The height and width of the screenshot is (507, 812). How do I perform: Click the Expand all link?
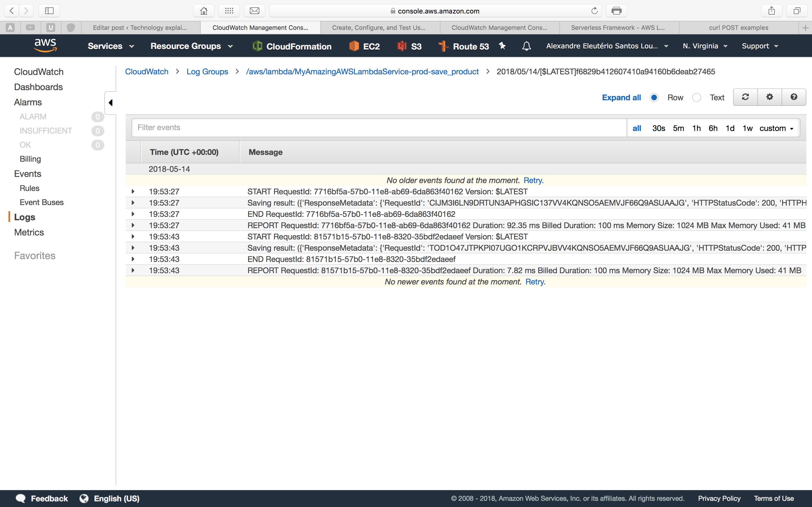tap(621, 97)
